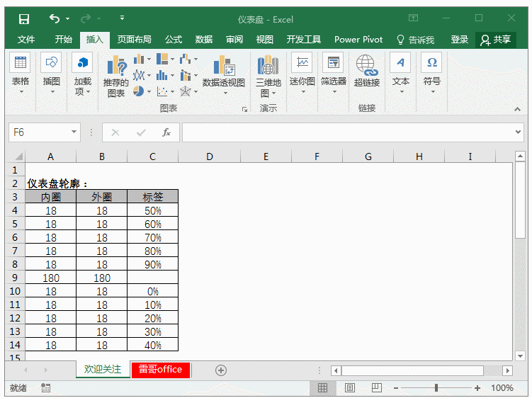Open the Undo history dropdown arrow

68,18
